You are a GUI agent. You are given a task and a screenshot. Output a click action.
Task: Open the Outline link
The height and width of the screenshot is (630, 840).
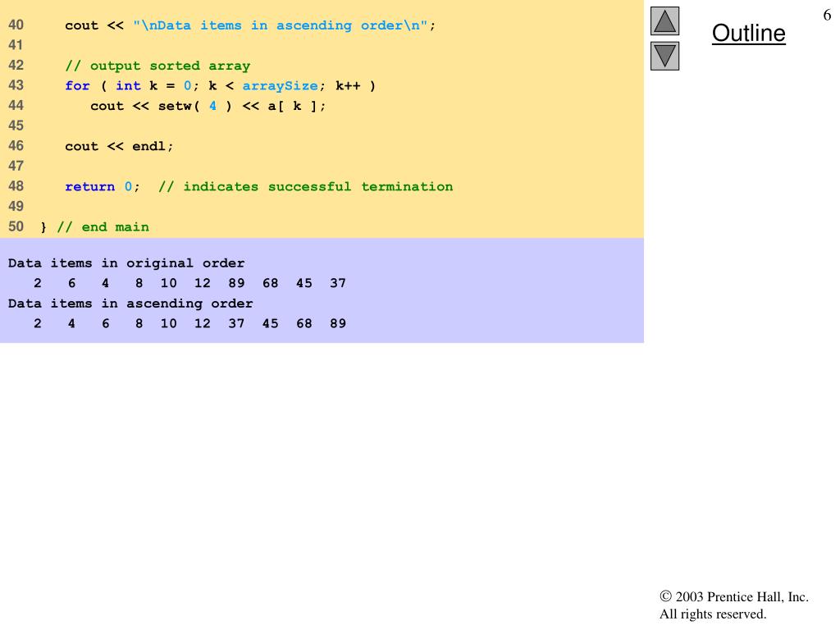(x=748, y=33)
